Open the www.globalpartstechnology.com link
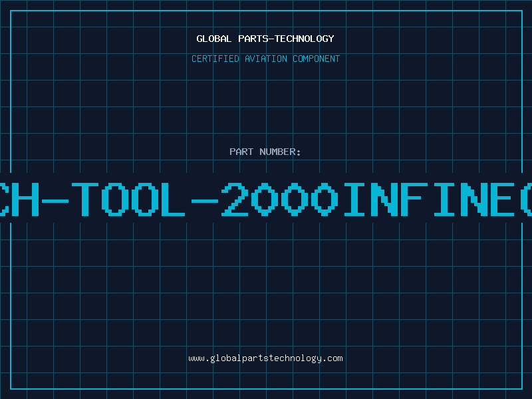 [265, 358]
